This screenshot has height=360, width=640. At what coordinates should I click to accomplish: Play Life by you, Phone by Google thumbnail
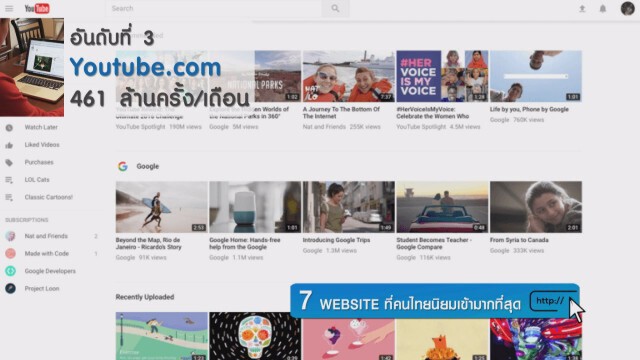pos(536,76)
